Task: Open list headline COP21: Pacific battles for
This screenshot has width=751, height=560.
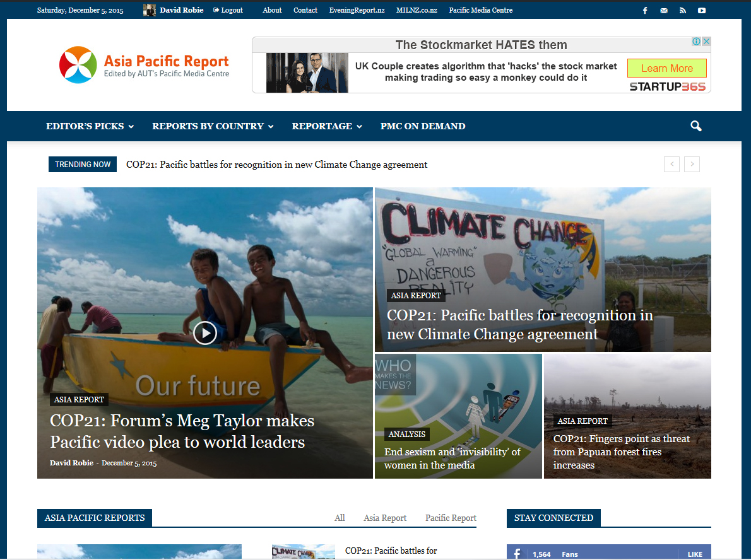Action: (x=391, y=551)
